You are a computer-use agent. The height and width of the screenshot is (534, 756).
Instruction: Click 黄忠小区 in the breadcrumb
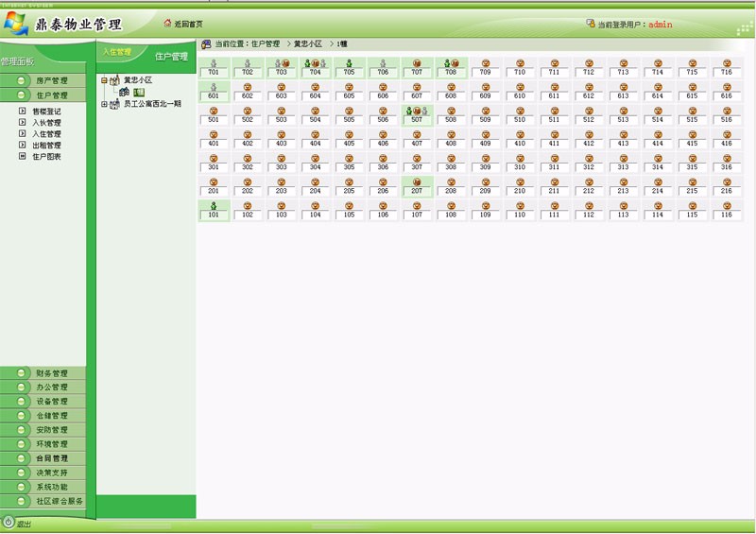pos(307,43)
